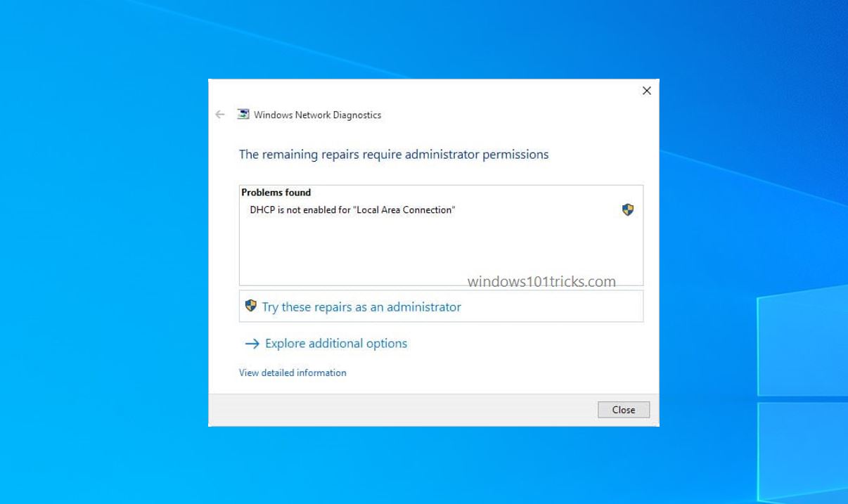Open Explore additional options
This screenshot has height=504, width=848.
[x=335, y=343]
